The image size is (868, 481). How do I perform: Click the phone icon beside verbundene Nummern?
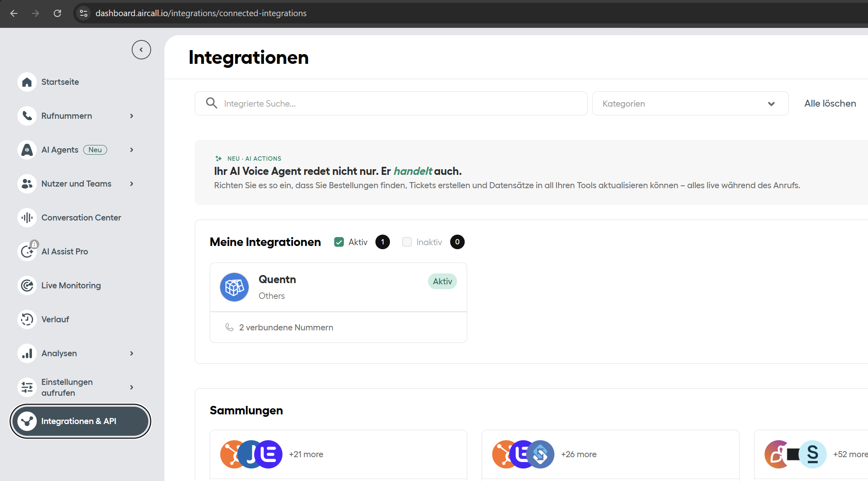coord(229,327)
